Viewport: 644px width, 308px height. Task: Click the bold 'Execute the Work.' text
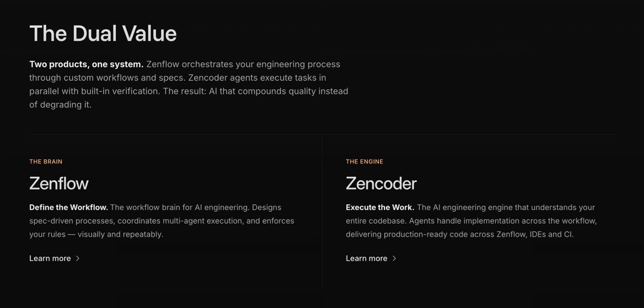(380, 208)
